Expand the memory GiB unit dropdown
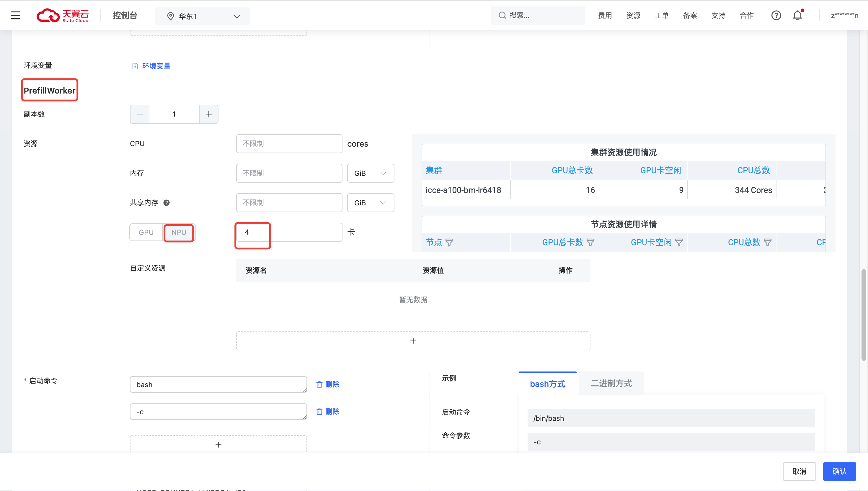This screenshot has height=491, width=868. click(x=371, y=173)
